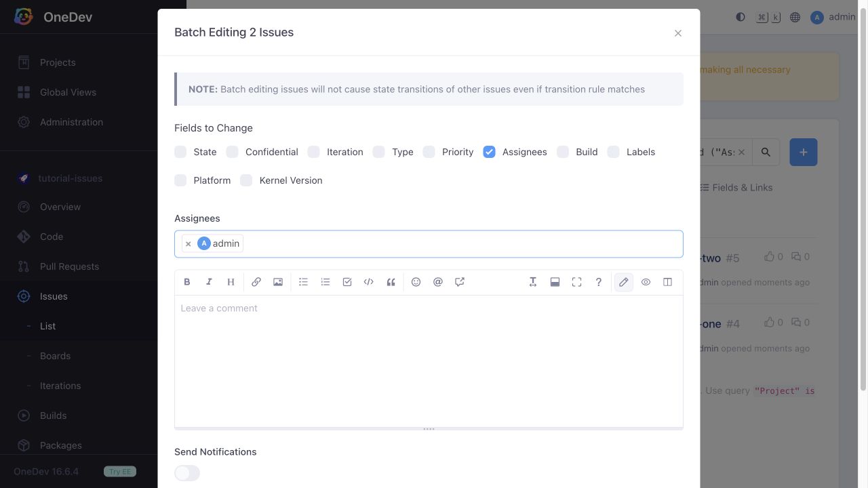Check the Labels field checkbox
Image resolution: width=868 pixels, height=488 pixels.
click(613, 152)
